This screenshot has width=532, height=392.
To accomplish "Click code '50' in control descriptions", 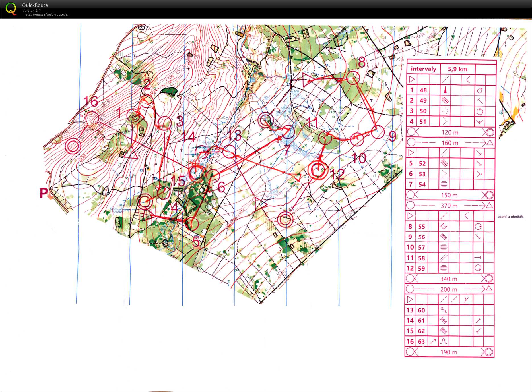I will point(423,111).
